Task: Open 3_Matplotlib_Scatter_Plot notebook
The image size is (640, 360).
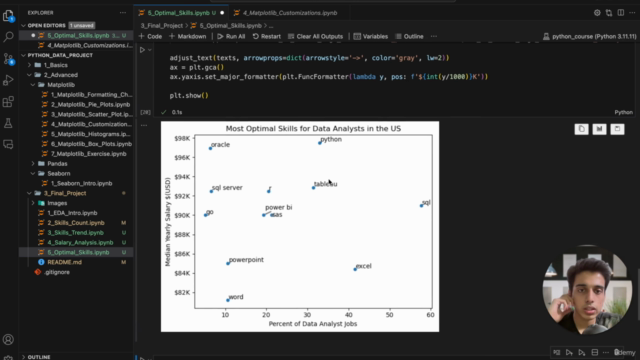Action: [91, 114]
